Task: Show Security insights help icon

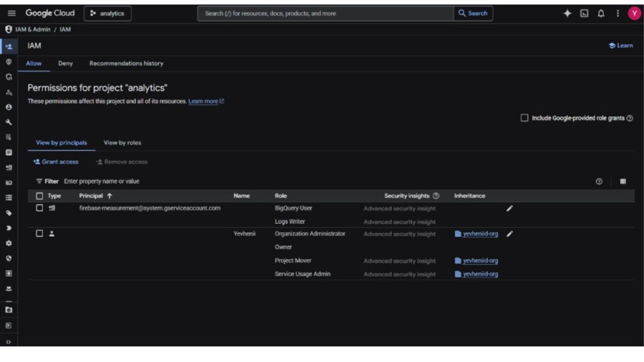Action: tap(436, 196)
